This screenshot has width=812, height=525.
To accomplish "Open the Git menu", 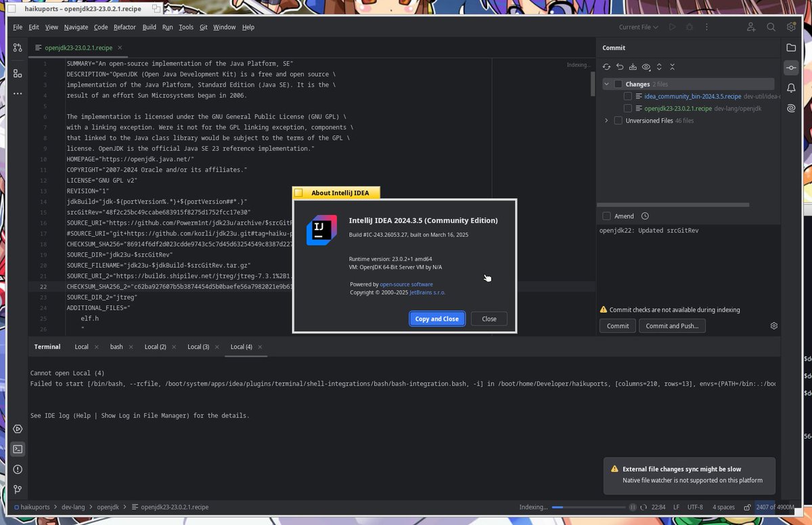I will 204,27.
